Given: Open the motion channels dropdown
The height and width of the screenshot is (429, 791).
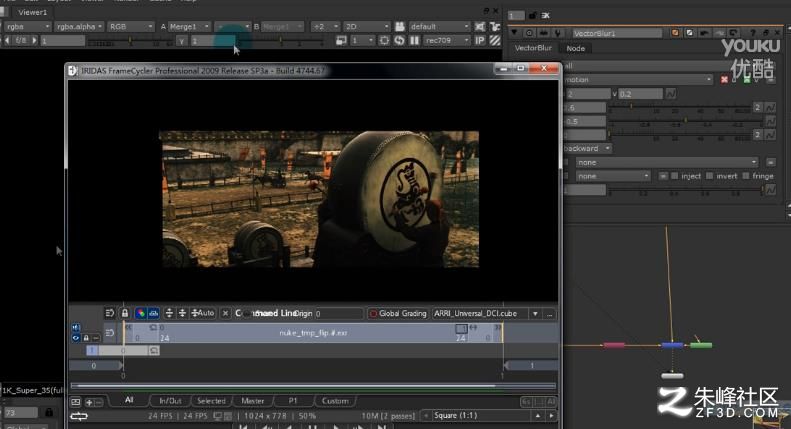Looking at the screenshot, I should tap(638, 80).
